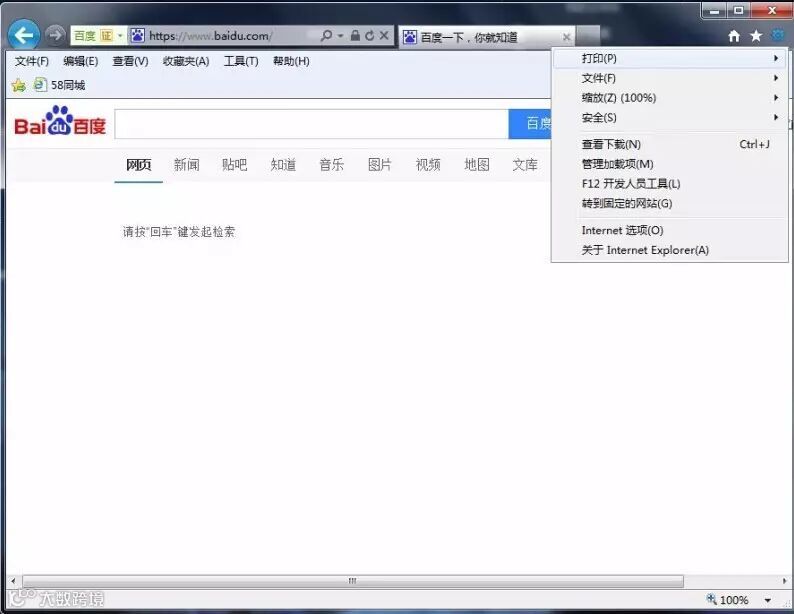The width and height of the screenshot is (794, 614).
Task: Close the Baidu tab
Action: pyautogui.click(x=567, y=37)
